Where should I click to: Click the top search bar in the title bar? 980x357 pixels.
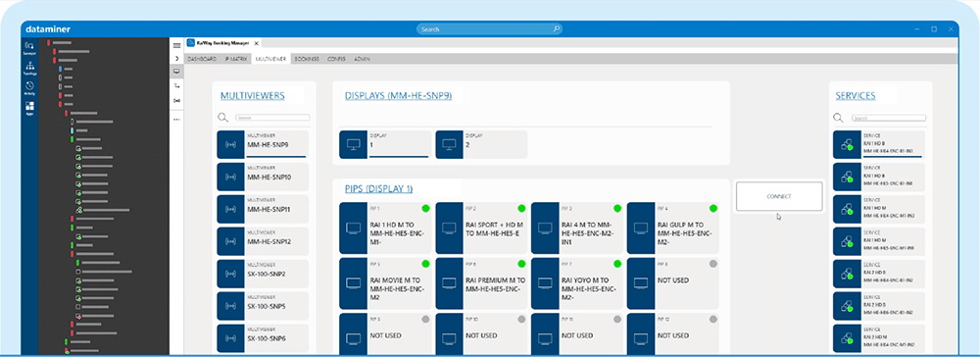(489, 28)
